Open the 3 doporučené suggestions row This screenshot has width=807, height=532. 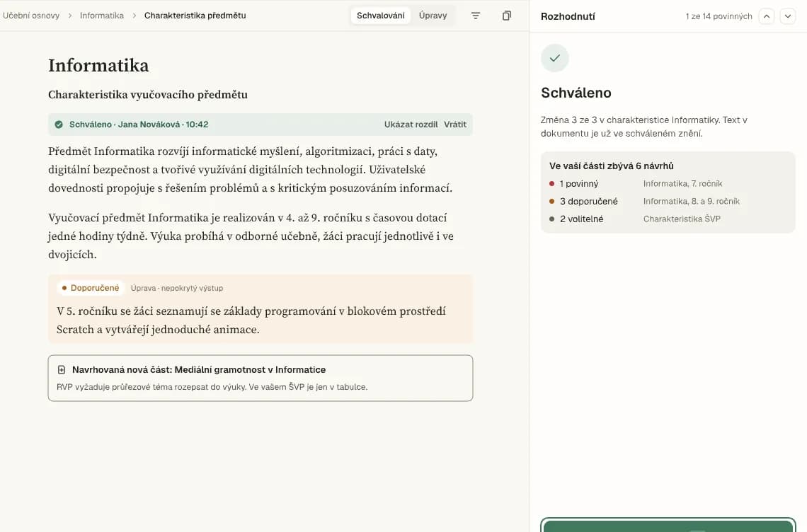coord(668,201)
